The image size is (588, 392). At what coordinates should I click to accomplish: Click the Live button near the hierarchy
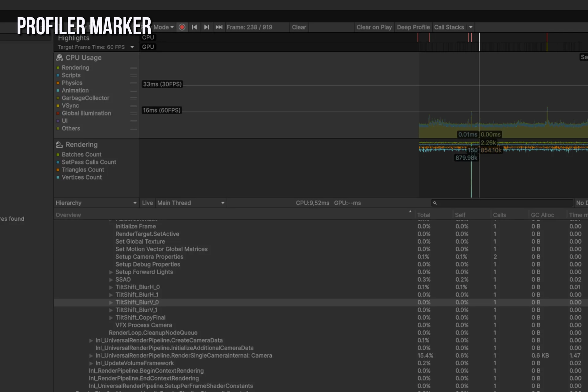coord(147,203)
